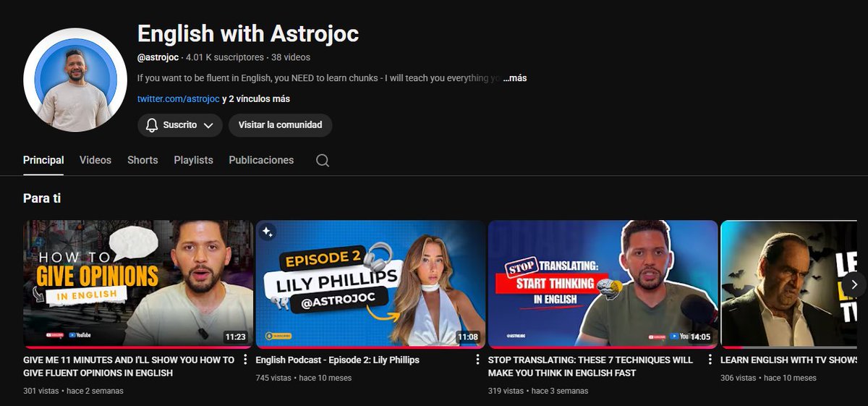Click '745 vistas' under podcast video

pyautogui.click(x=274, y=378)
